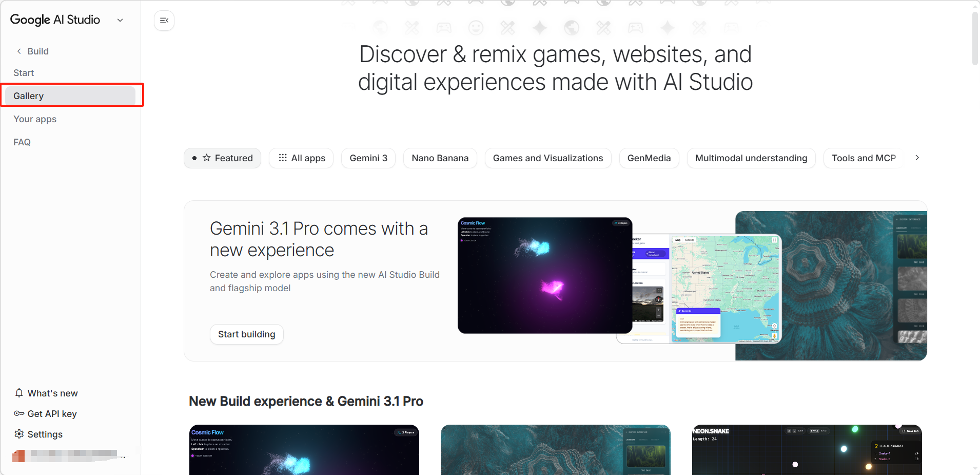Open What's new notifications
This screenshot has height=475, width=980.
point(46,393)
